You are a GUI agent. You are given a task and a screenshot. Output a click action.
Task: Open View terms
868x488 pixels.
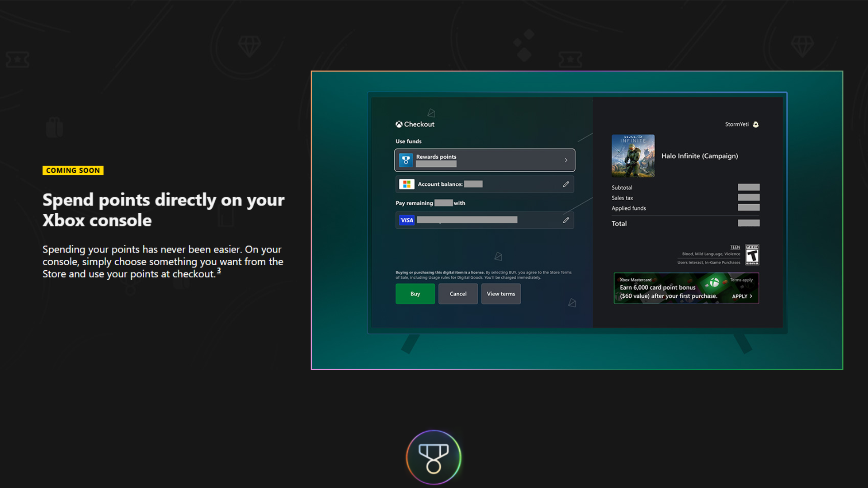coord(501,294)
